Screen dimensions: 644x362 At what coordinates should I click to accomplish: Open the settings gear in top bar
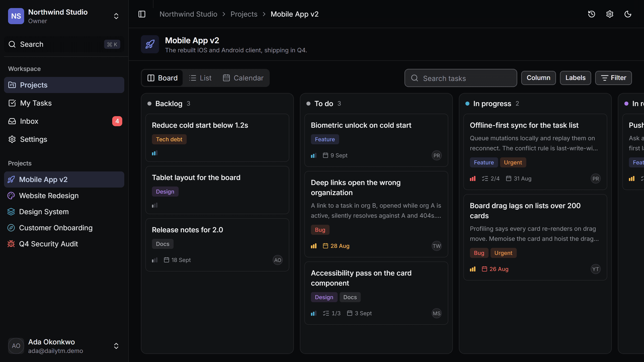tap(610, 14)
